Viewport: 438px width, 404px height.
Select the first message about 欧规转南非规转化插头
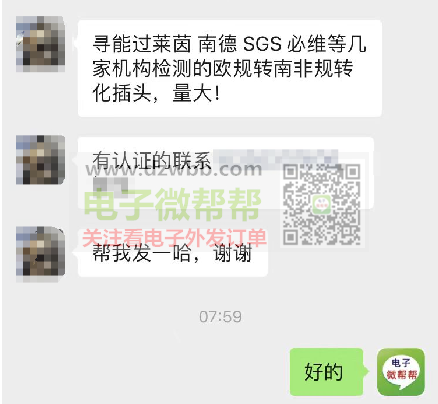click(230, 68)
